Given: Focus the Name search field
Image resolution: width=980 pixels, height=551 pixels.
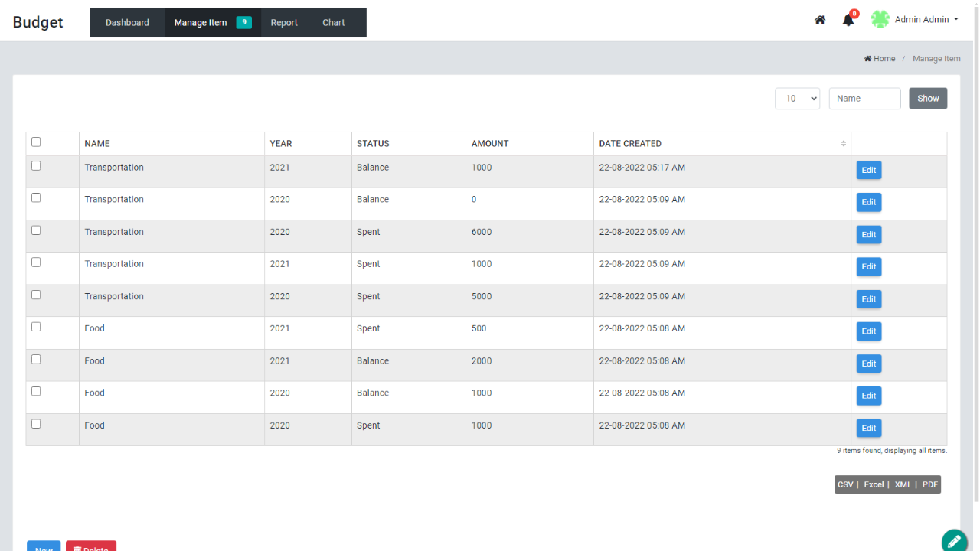Looking at the screenshot, I should click(864, 99).
